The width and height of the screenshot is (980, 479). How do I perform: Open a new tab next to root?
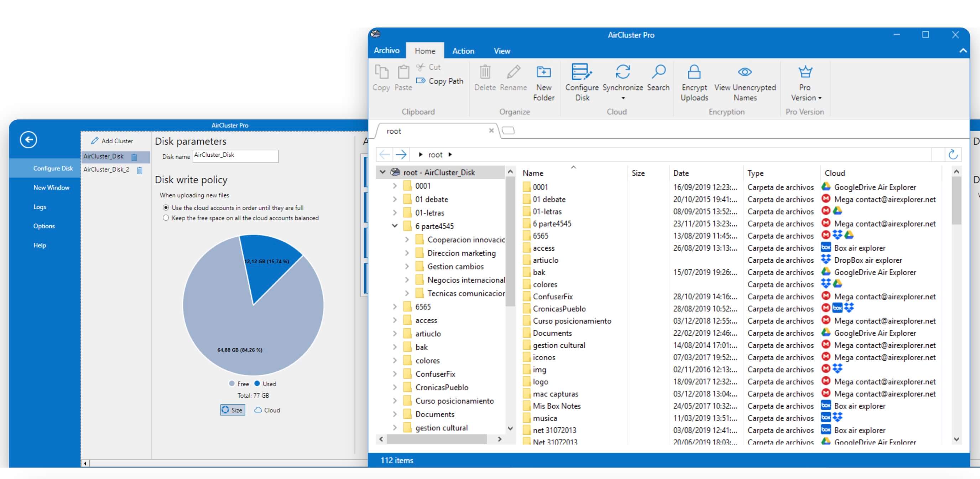(x=508, y=131)
